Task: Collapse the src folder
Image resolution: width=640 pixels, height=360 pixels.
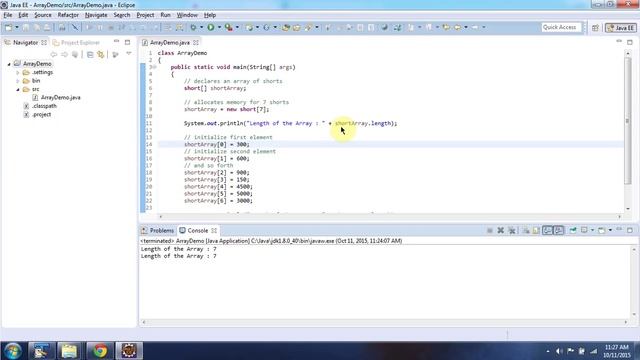Action: (x=18, y=89)
